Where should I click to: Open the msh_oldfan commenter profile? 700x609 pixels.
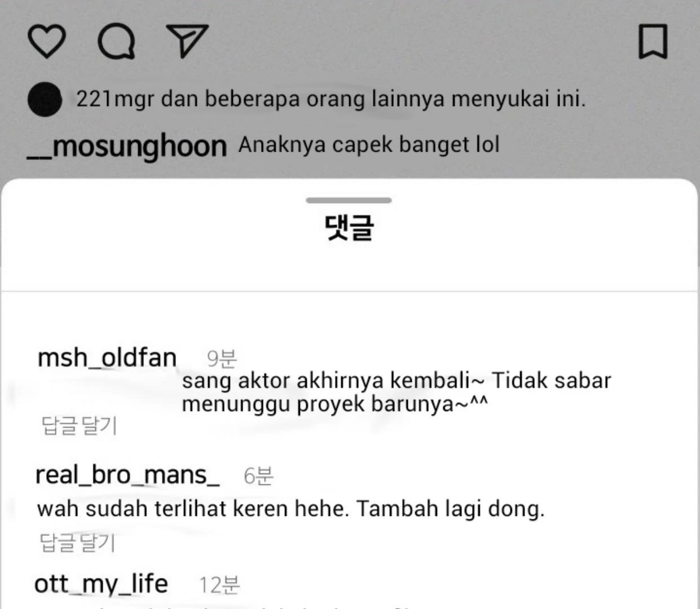tap(107, 358)
